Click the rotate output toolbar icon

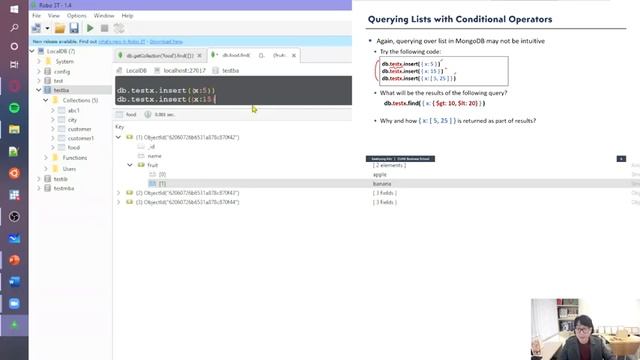point(119,28)
